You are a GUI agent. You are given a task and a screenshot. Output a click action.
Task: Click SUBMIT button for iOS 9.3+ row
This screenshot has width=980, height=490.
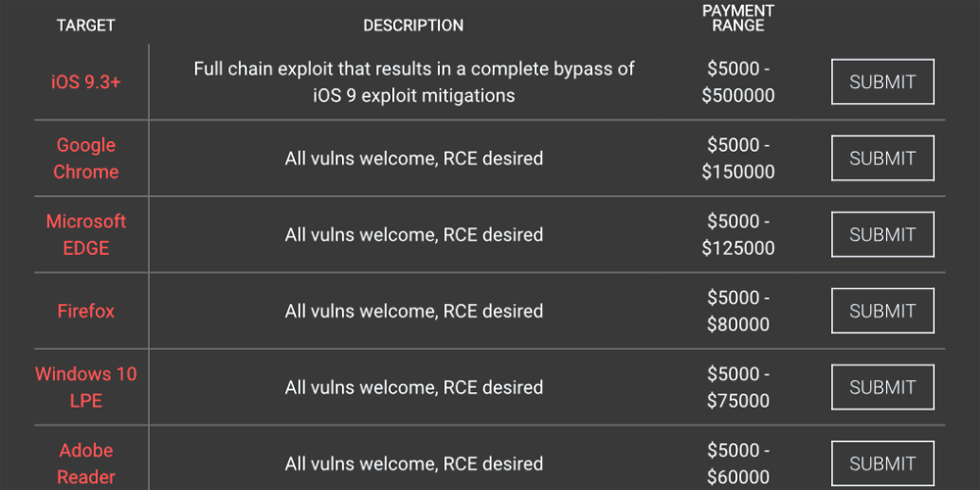(x=882, y=82)
